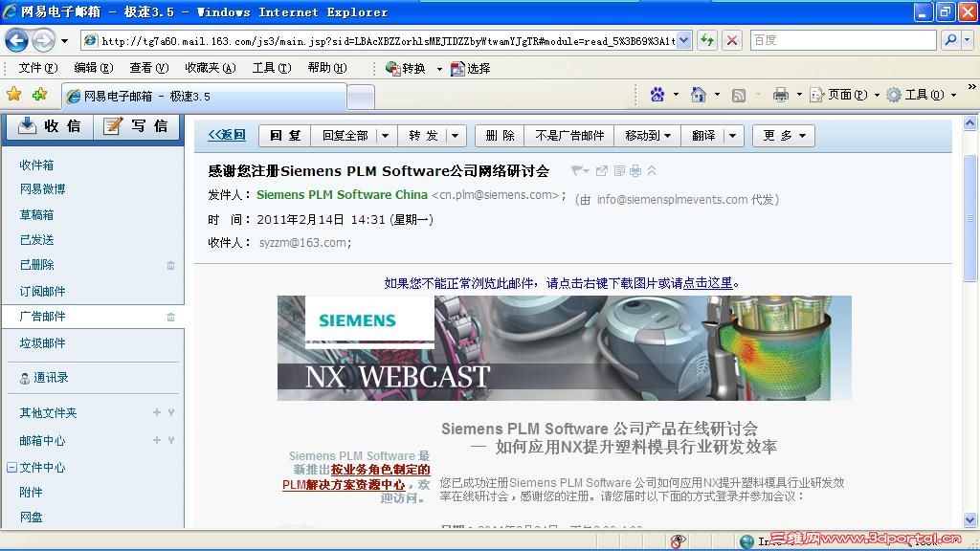980x551 pixels.
Task: Open email in new window icon
Action: pyautogui.click(x=602, y=170)
